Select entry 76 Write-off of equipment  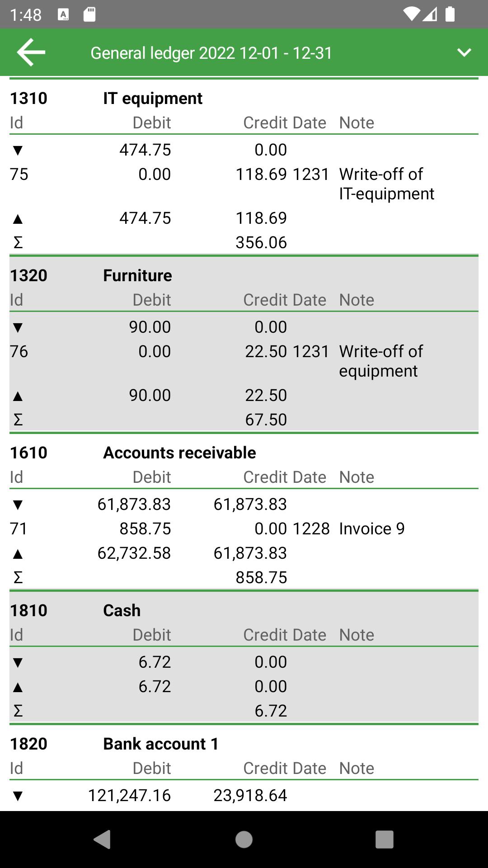(244, 361)
